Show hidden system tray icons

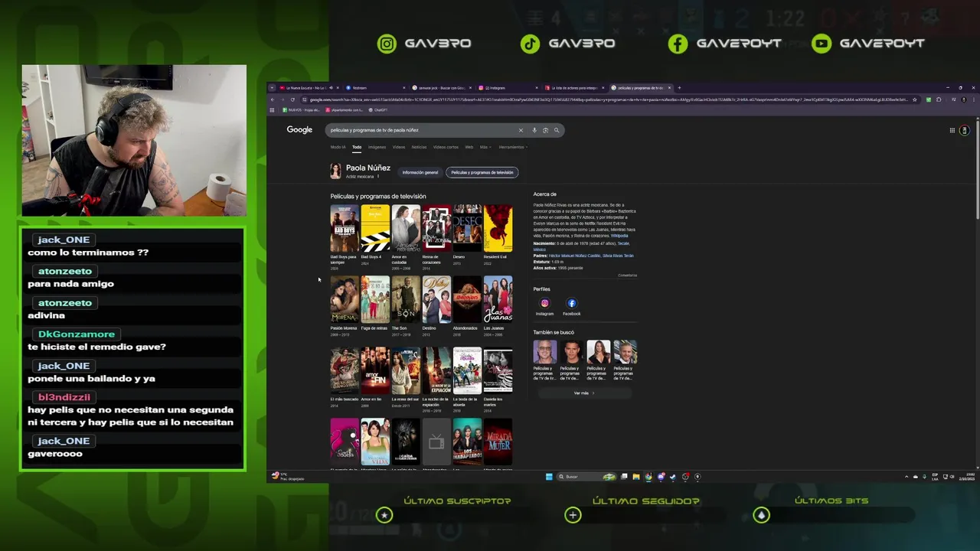[906, 477]
